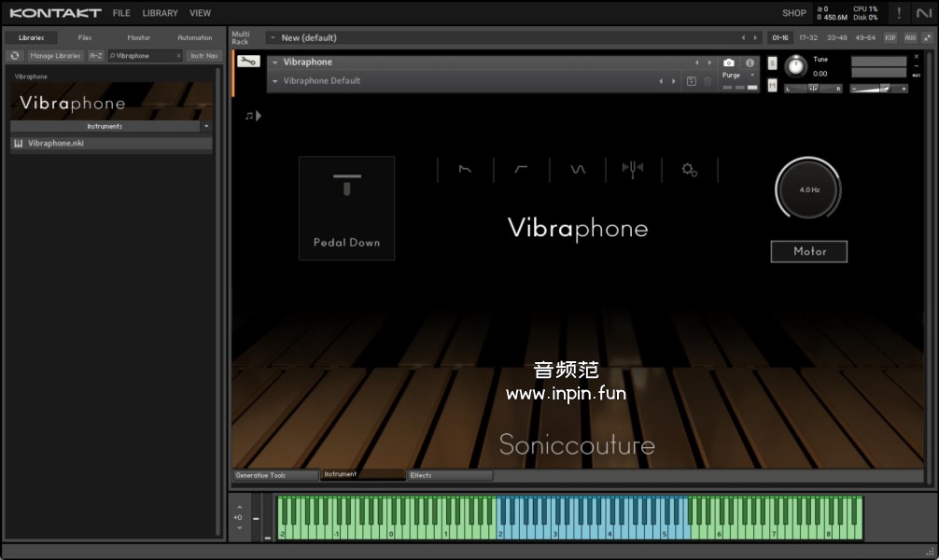
Task: Solo the Vibraphone instrument
Action: tap(772, 63)
